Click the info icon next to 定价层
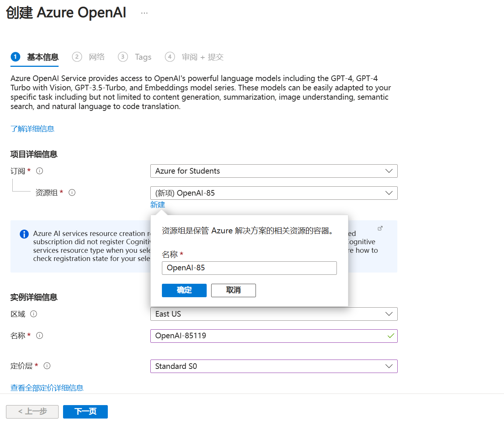This screenshot has width=504, height=426. (x=47, y=366)
